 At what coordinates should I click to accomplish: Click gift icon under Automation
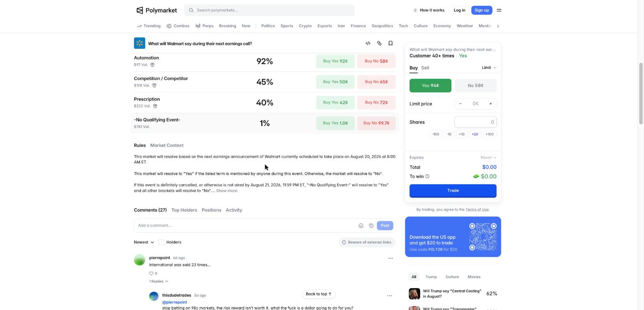152,64
